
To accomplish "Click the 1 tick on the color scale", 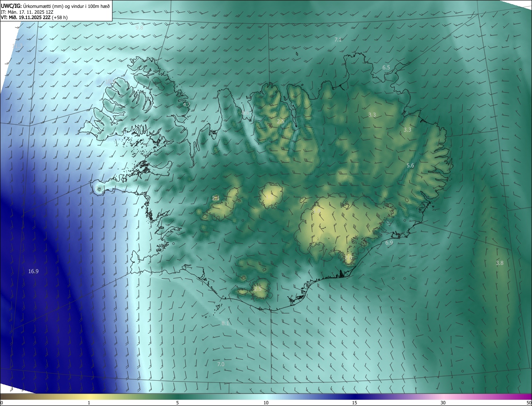I will coord(89,403).
